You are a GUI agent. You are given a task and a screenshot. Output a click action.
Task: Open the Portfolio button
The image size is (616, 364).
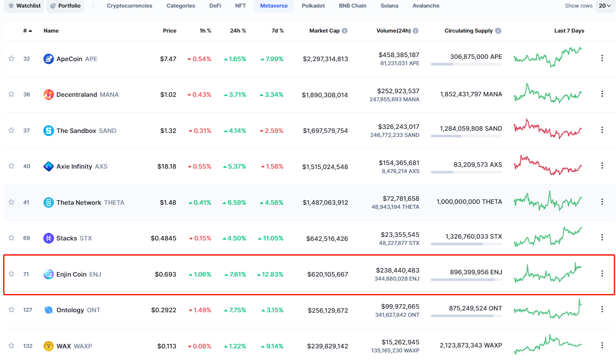click(65, 6)
